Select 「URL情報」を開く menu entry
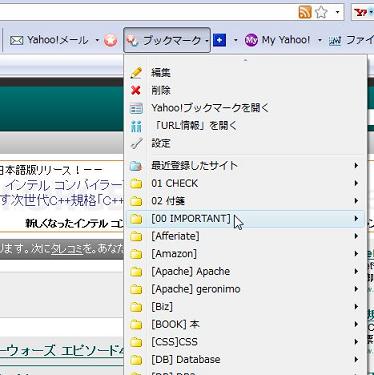This screenshot has width=374, height=375. click(245, 126)
